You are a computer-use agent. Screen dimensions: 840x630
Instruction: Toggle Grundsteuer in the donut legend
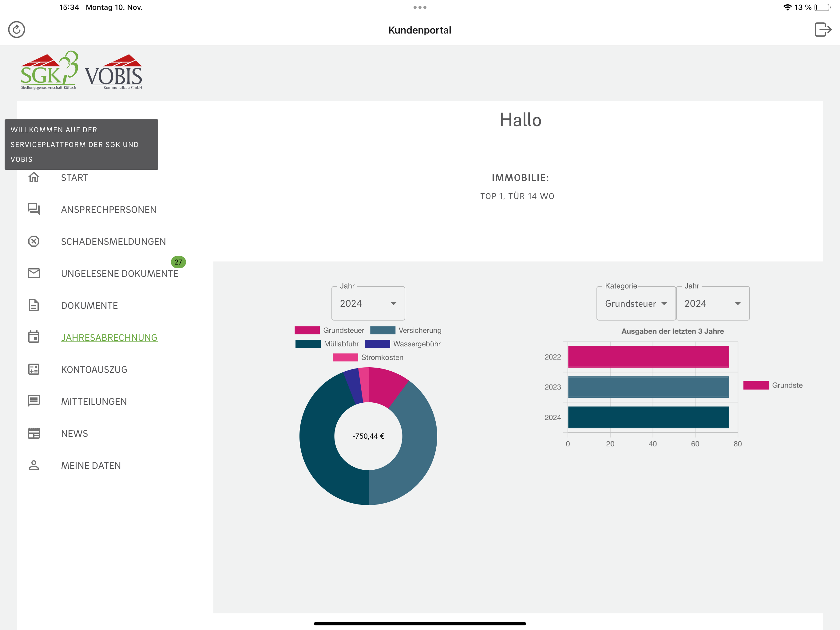click(x=329, y=330)
